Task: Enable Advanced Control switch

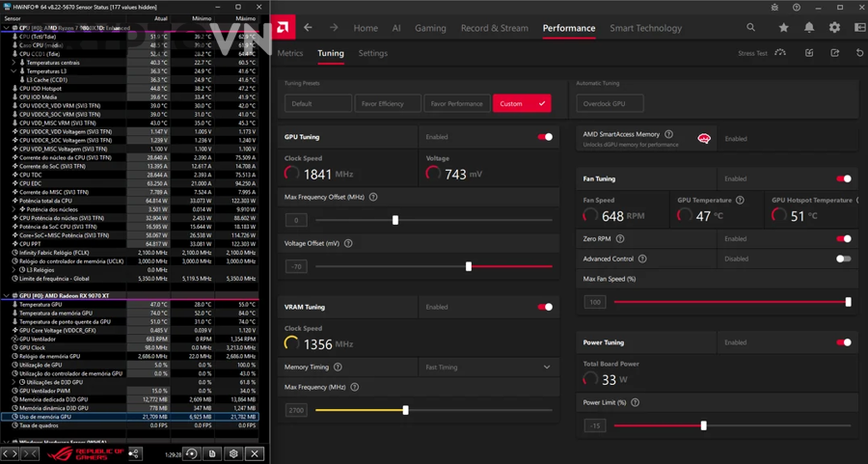Action: pos(844,259)
